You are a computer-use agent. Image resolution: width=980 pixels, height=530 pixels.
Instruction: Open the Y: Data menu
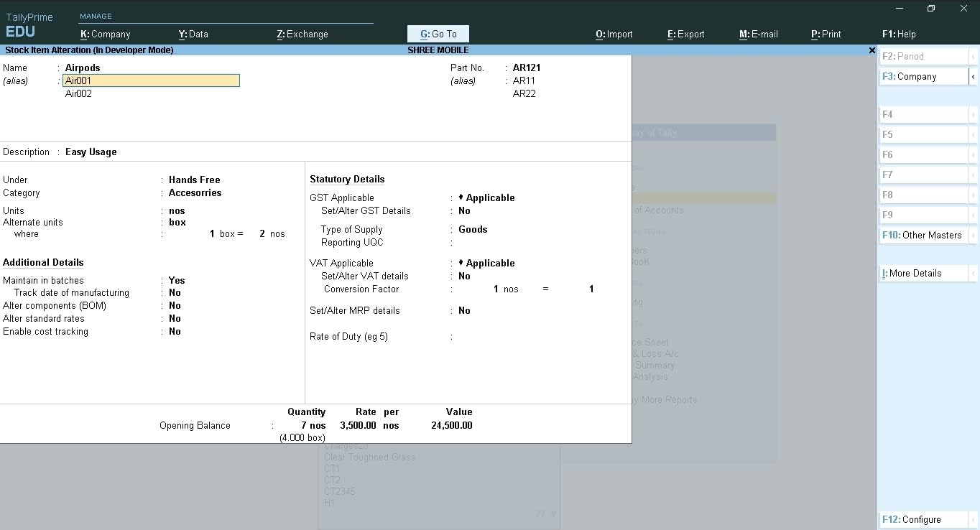point(193,34)
